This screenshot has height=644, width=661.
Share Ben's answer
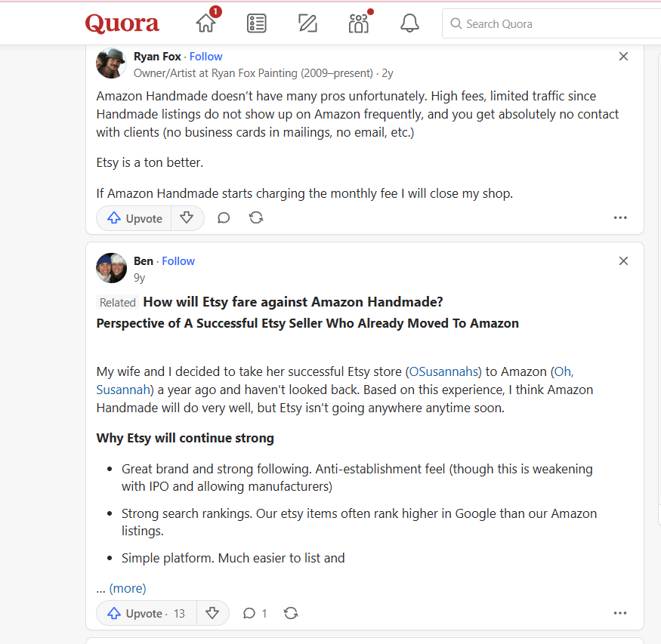(291, 613)
